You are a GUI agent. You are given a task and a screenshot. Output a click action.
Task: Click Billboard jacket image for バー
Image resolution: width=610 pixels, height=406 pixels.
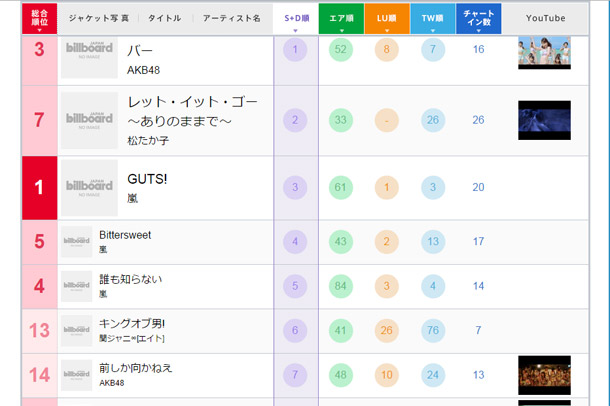89,57
